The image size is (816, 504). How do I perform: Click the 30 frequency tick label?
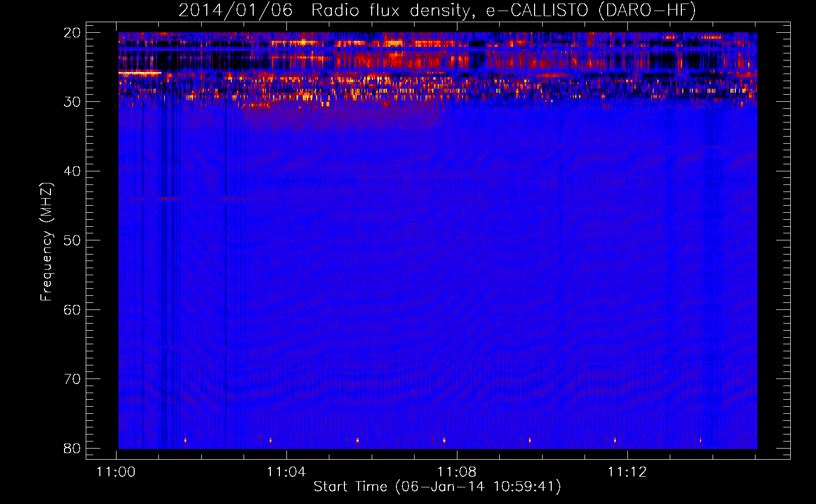point(73,102)
